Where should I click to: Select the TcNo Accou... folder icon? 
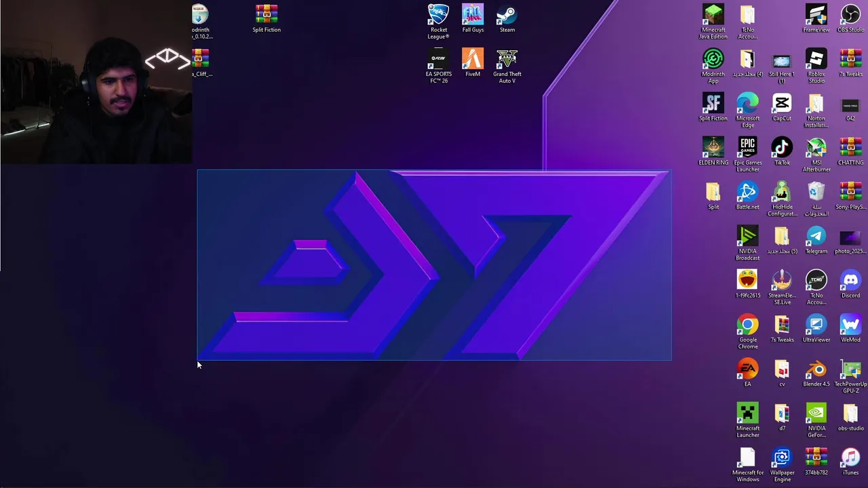pos(747,21)
